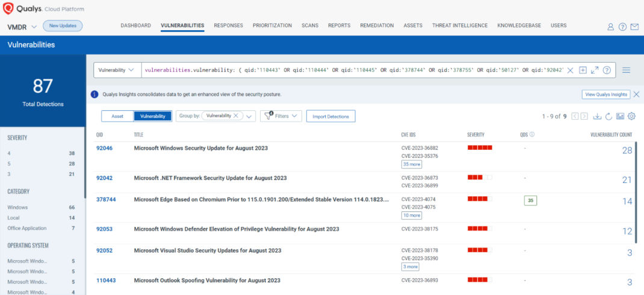644x295 pixels.
Task: Open QID 92053 link
Action: 104,229
